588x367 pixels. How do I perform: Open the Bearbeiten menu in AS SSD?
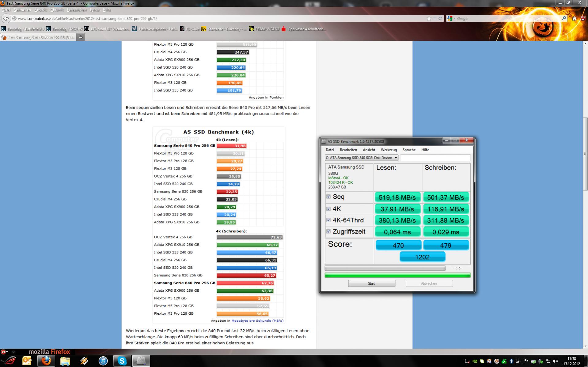coord(348,150)
